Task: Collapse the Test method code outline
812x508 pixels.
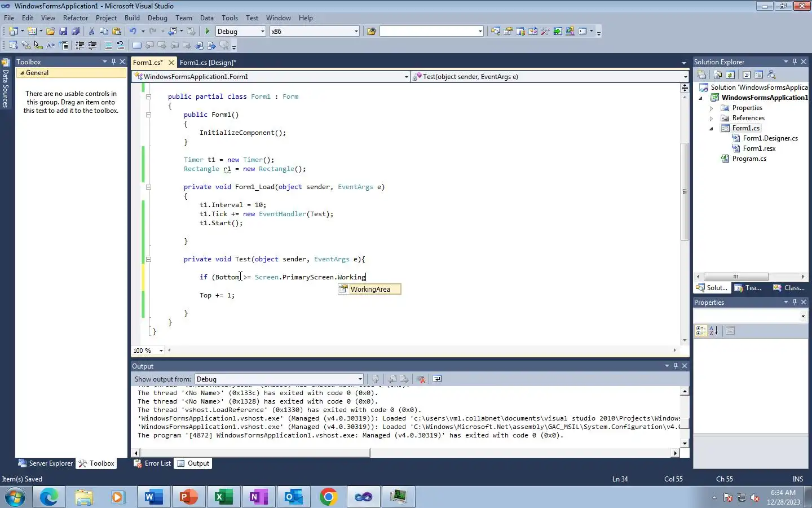Action: pos(149,260)
